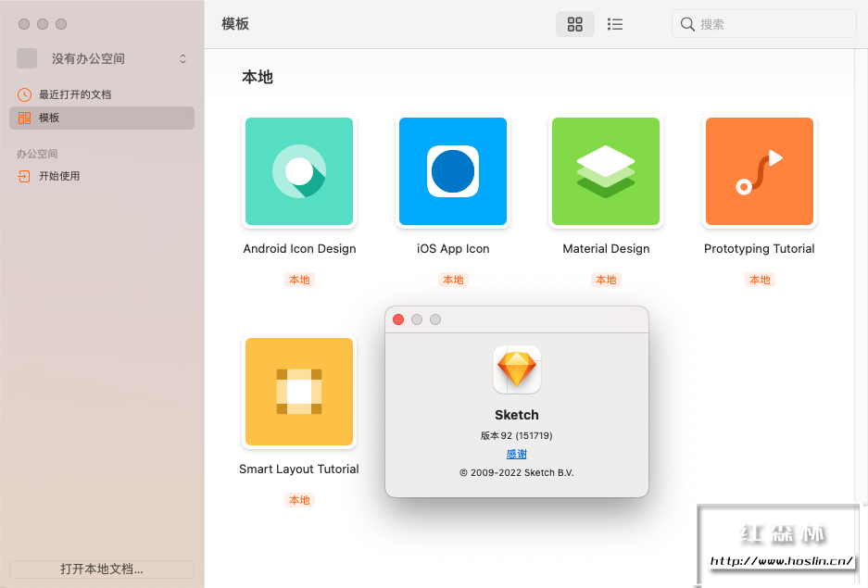This screenshot has height=588, width=868.
Task: Open the 没有办公空间 workspace dropdown
Action: pyautogui.click(x=103, y=58)
